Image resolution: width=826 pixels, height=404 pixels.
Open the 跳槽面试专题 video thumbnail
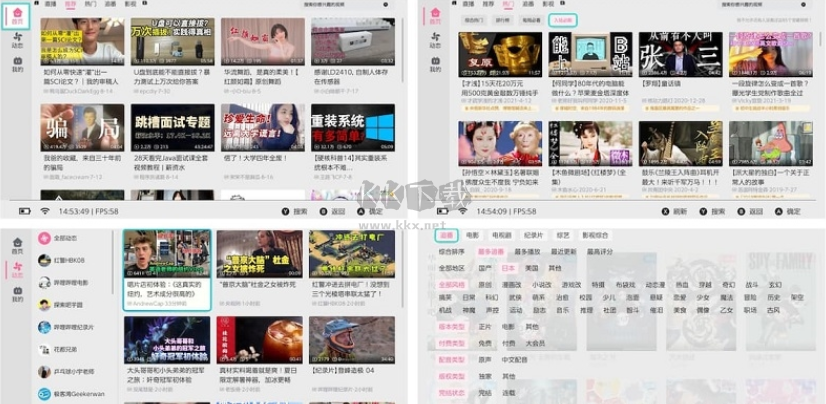(x=172, y=127)
